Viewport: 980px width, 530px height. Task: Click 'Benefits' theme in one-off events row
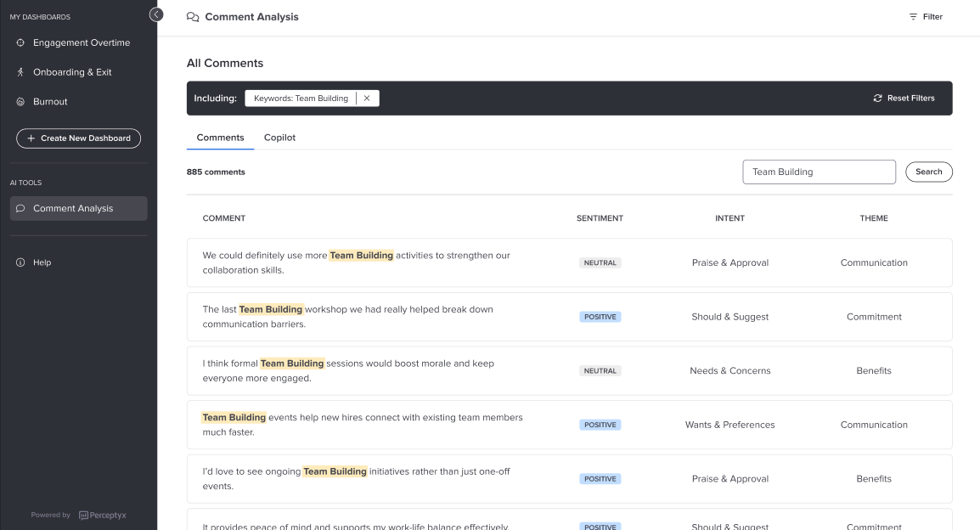coord(874,479)
